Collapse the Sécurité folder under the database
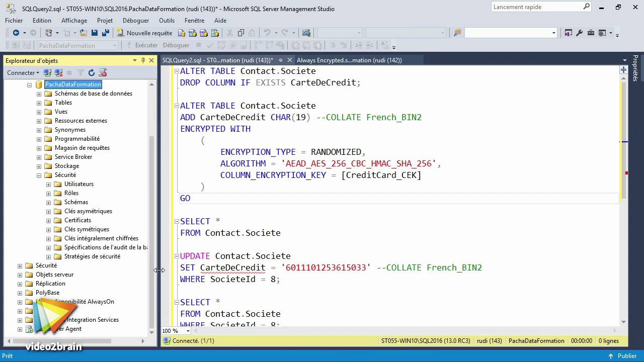Image resolution: width=644 pixels, height=362 pixels. pos(39,175)
